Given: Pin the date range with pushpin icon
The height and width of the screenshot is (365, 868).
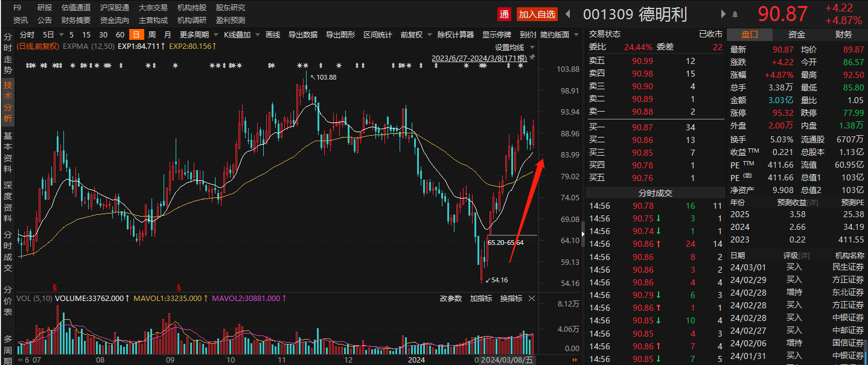Looking at the screenshot, I should [x=532, y=58].
